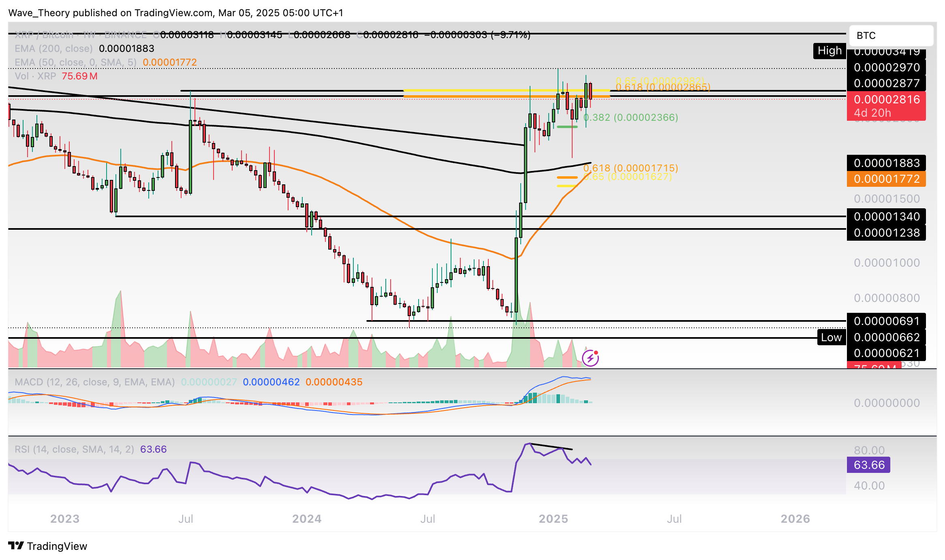Click the High price marker label
Image resolution: width=945 pixels, height=560 pixels.
829,51
